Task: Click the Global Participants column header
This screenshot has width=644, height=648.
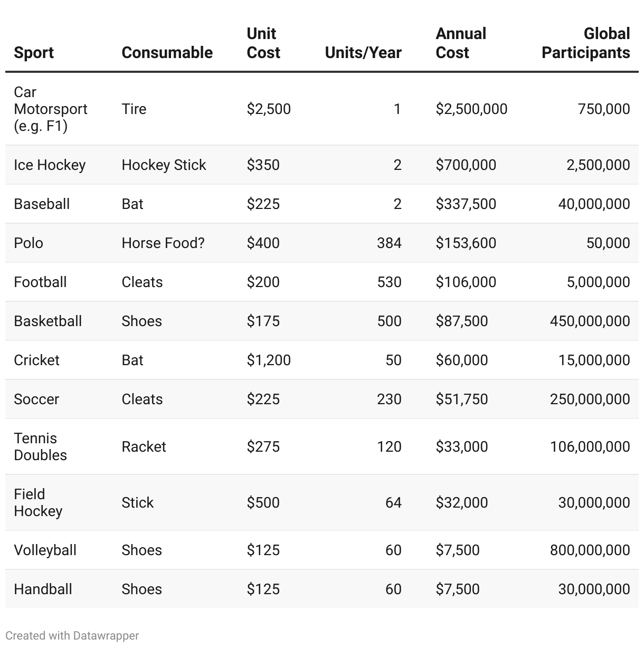Action: (585, 43)
